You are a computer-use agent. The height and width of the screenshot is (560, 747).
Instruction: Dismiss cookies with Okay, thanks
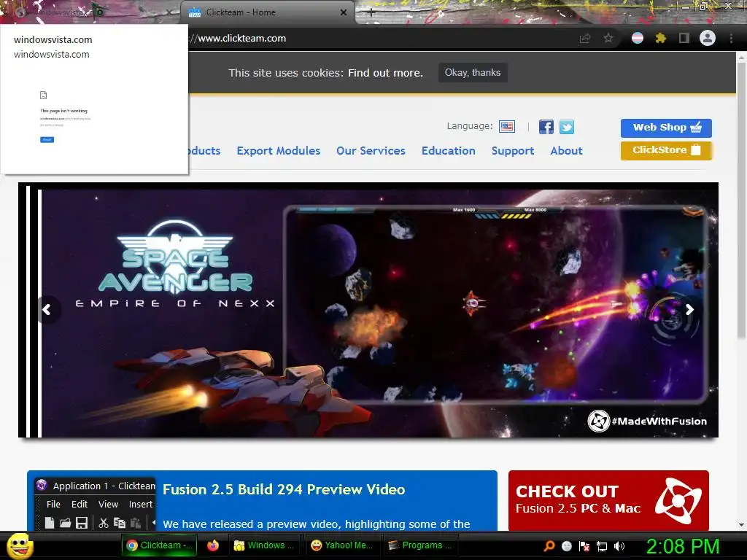[x=473, y=72]
